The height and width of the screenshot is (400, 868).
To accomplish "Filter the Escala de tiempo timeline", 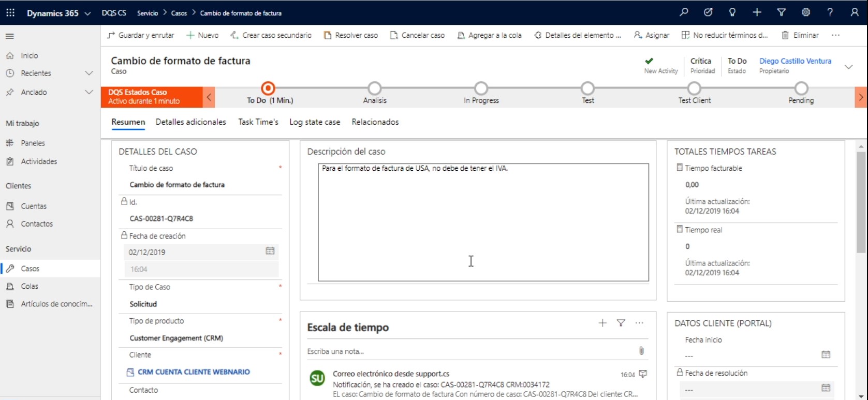I will click(621, 323).
